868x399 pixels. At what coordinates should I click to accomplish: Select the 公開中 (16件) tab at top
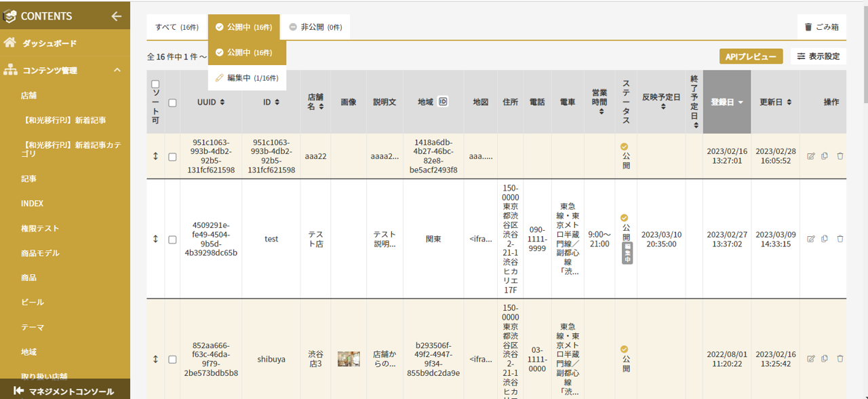pos(243,27)
